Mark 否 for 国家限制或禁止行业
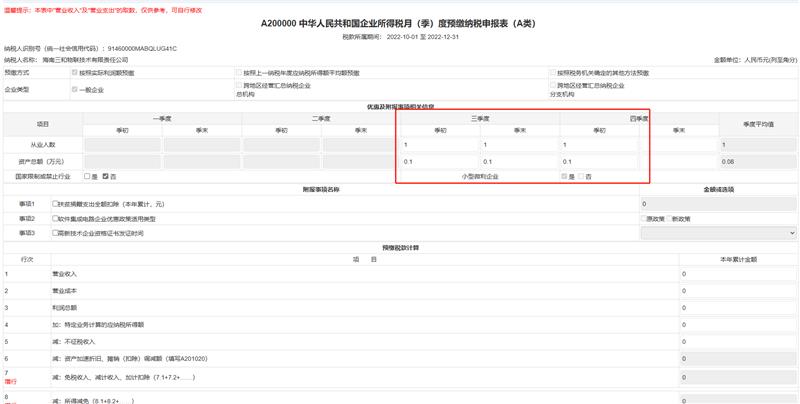800x404 pixels. pos(106,176)
